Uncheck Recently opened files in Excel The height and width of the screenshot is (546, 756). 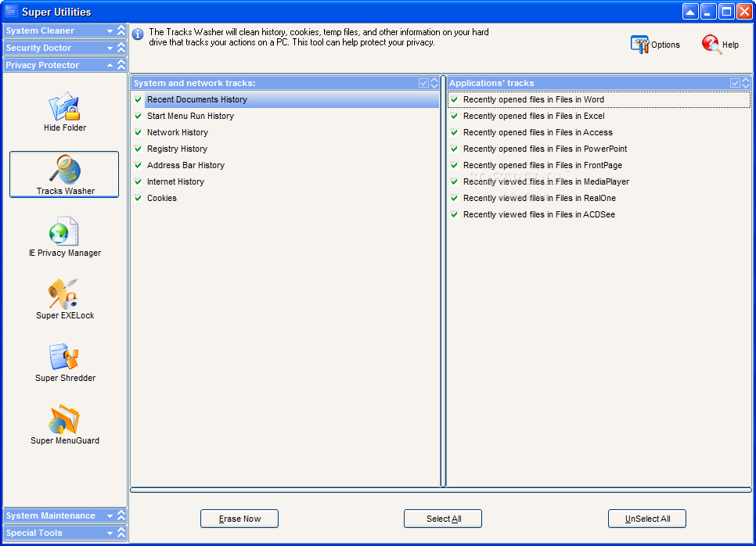(454, 116)
